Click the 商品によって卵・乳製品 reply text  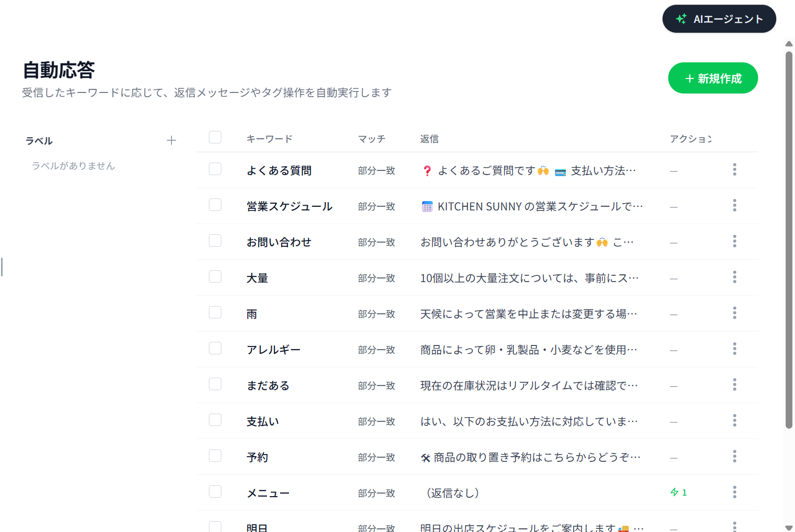pos(528,350)
